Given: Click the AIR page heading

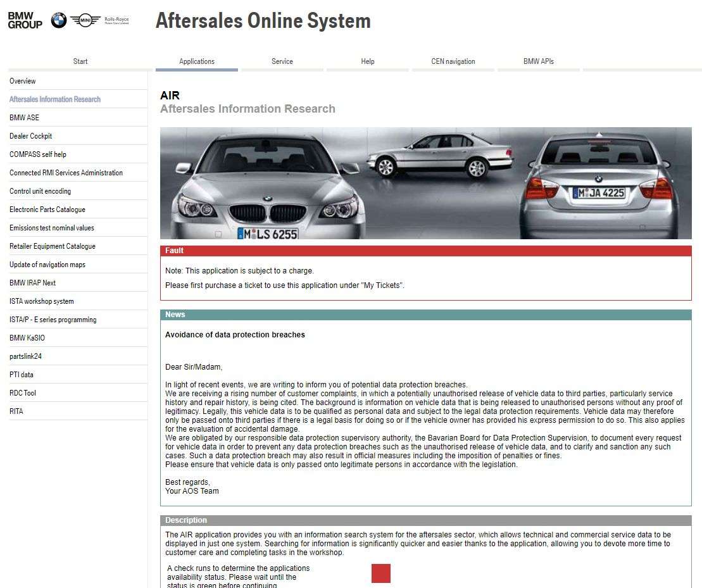Looking at the screenshot, I should (170, 96).
